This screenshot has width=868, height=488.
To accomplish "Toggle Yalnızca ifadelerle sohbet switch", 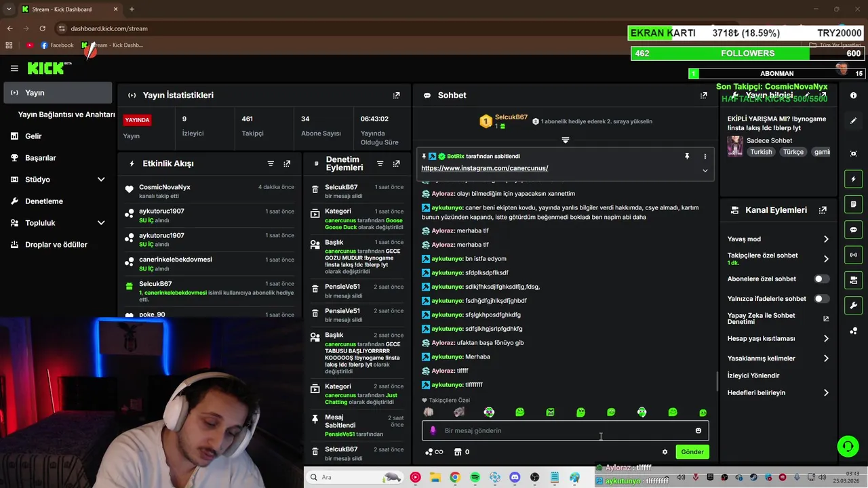I will [x=821, y=298].
